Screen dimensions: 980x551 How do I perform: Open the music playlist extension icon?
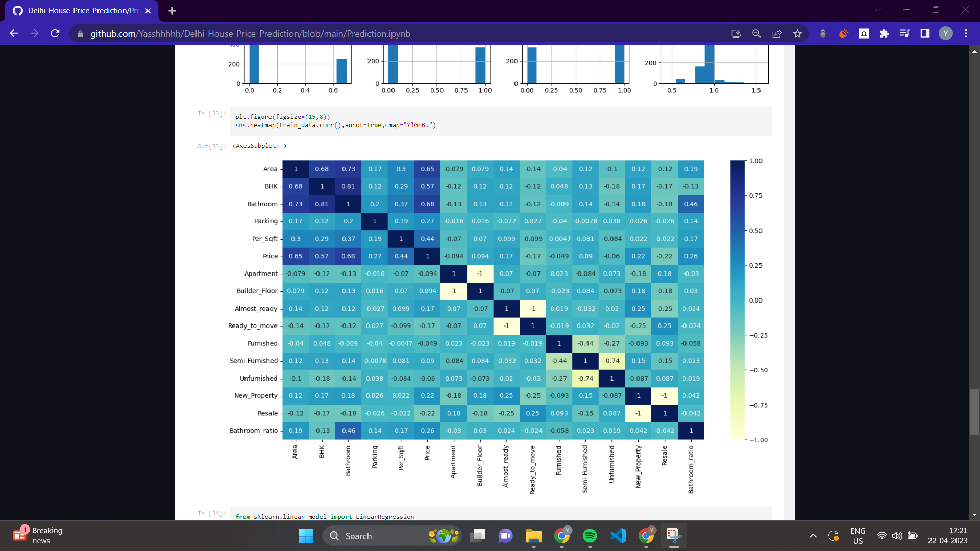904,33
